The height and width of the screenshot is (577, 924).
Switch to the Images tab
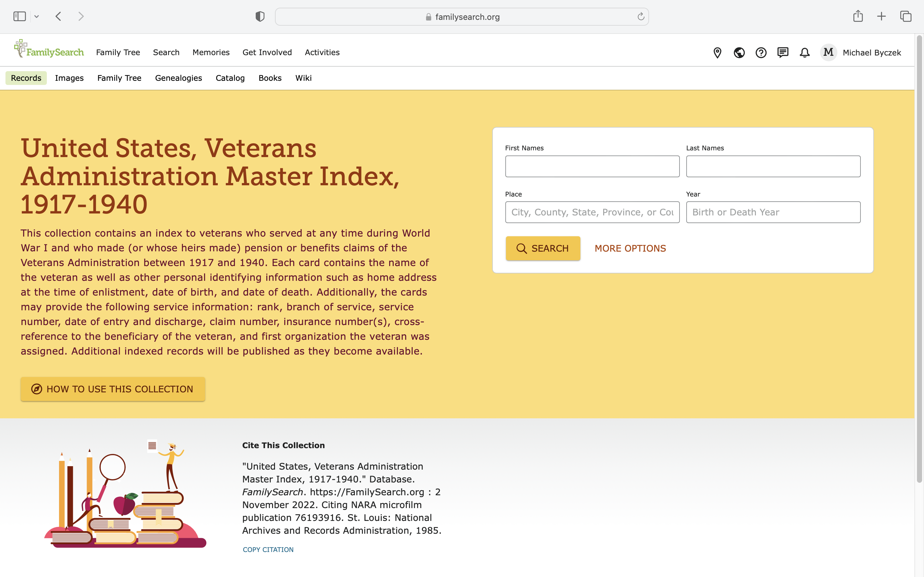(69, 78)
